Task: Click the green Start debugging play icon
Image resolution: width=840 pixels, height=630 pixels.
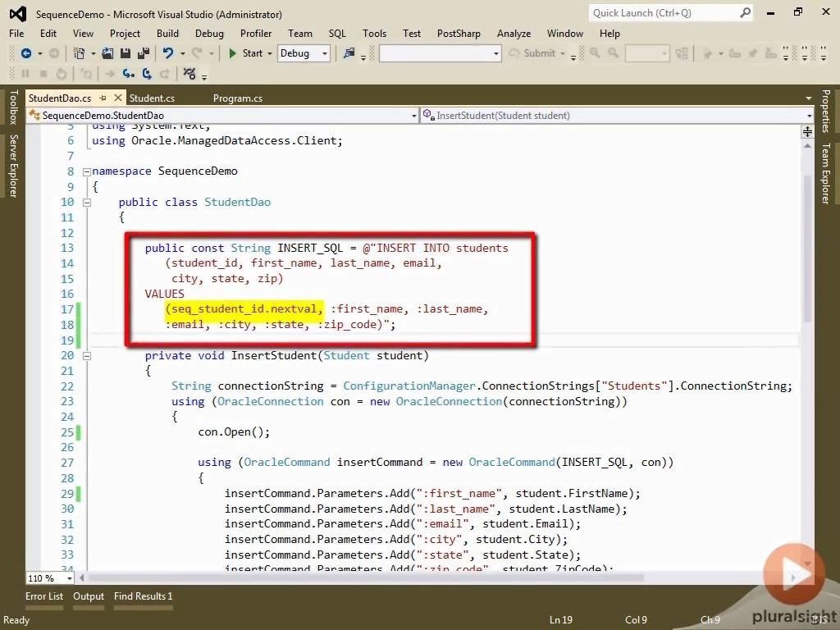Action: [232, 53]
